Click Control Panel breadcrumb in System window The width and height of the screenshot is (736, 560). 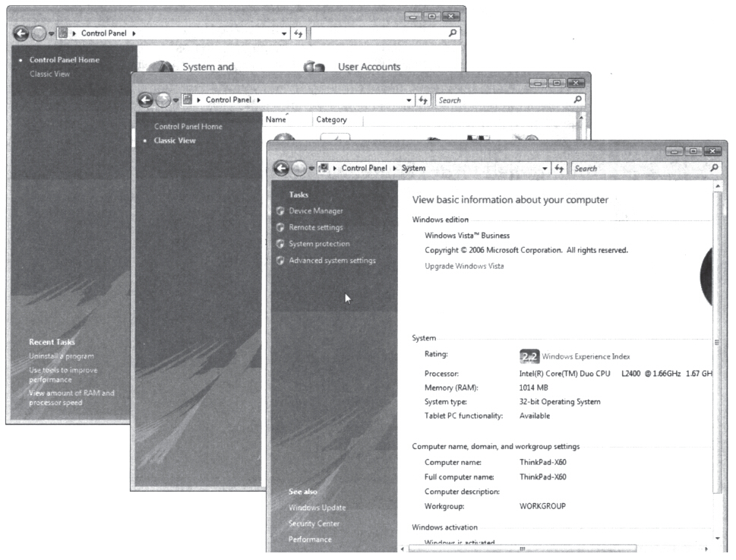[x=365, y=168]
